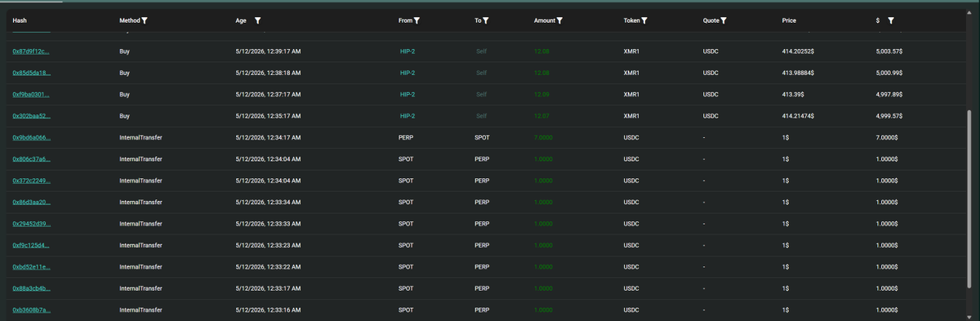Open transaction hash 0x9bd6a066
Viewport: 980px width, 321px height.
tap(31, 137)
